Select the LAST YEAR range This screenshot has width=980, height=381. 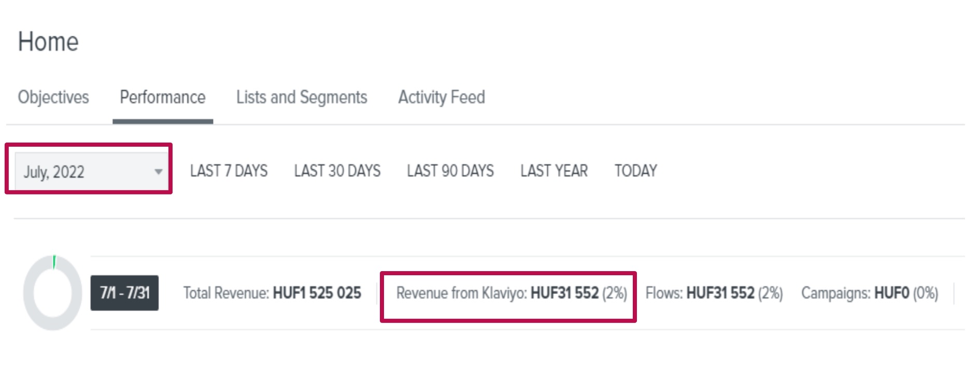[554, 171]
